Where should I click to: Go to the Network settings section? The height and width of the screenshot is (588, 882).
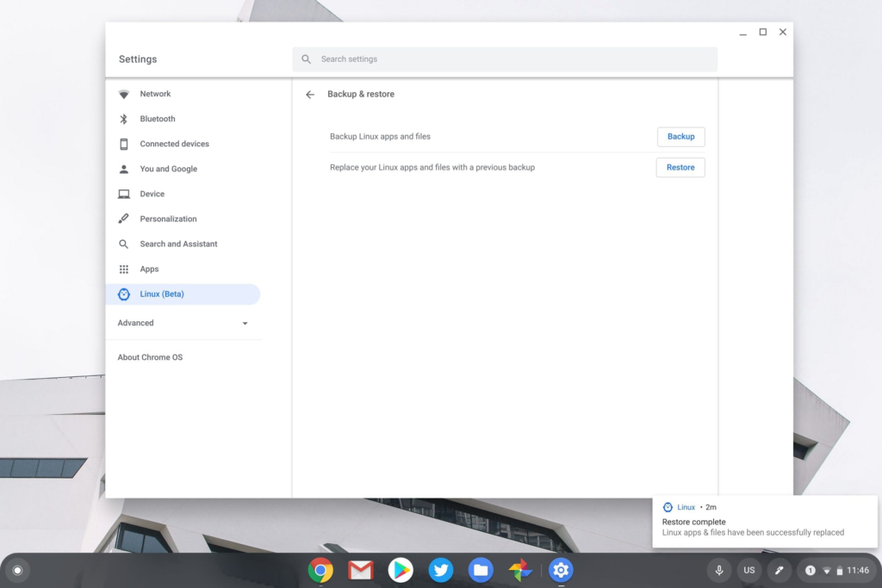[183, 94]
